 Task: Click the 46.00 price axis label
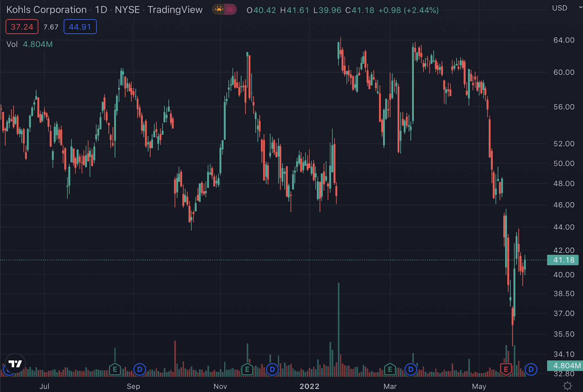564,205
